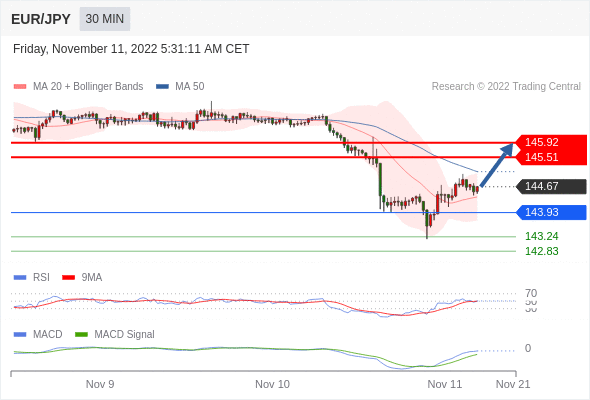The height and width of the screenshot is (400, 590).
Task: Select the EUR/JPY pair title
Action: click(41, 19)
